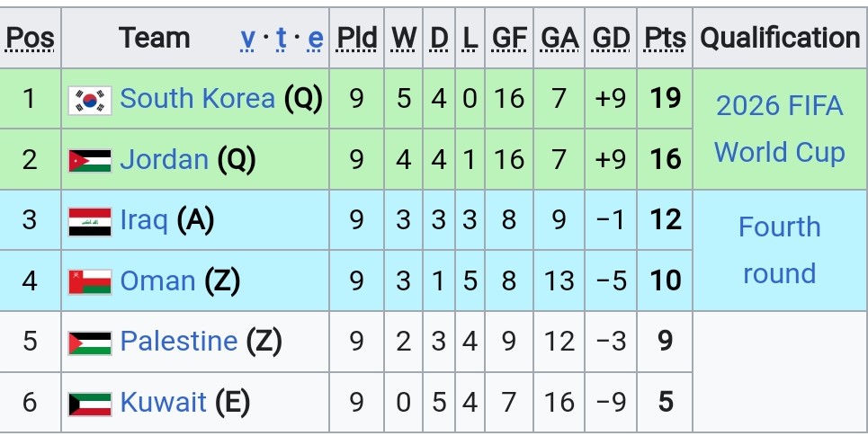The height and width of the screenshot is (436, 868).
Task: Open the Iraq team link
Action: pyautogui.click(x=144, y=221)
